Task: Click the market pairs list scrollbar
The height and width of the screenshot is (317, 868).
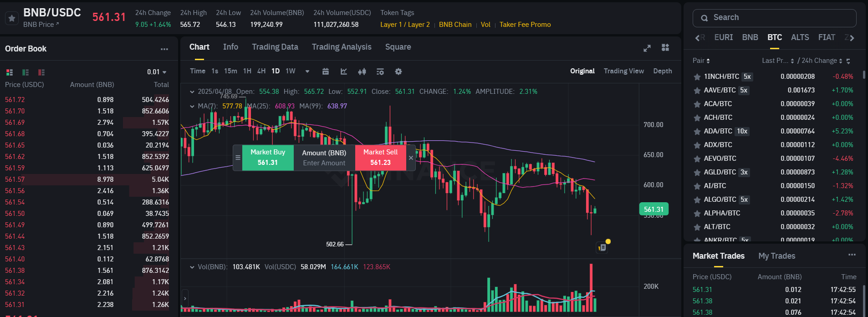Action: [864, 75]
